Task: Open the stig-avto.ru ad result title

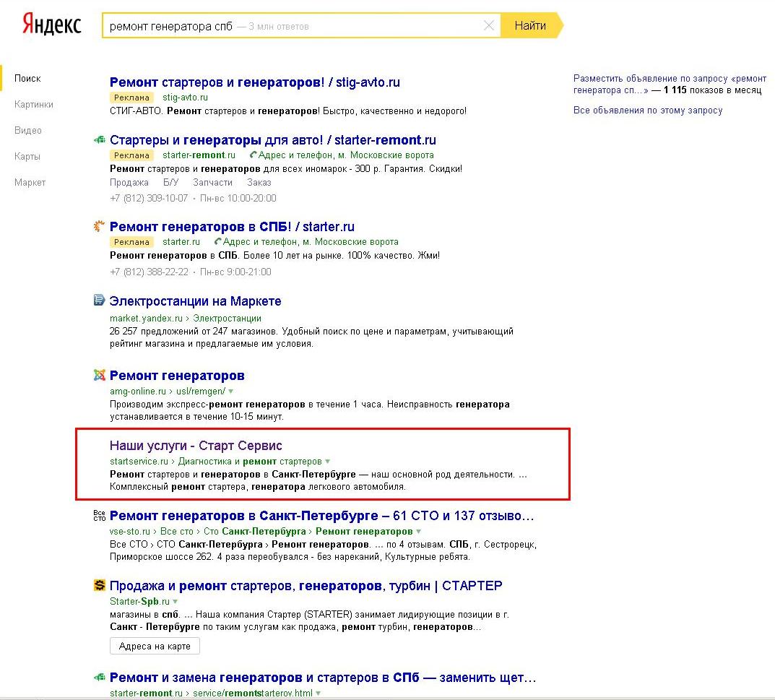Action: [x=254, y=82]
